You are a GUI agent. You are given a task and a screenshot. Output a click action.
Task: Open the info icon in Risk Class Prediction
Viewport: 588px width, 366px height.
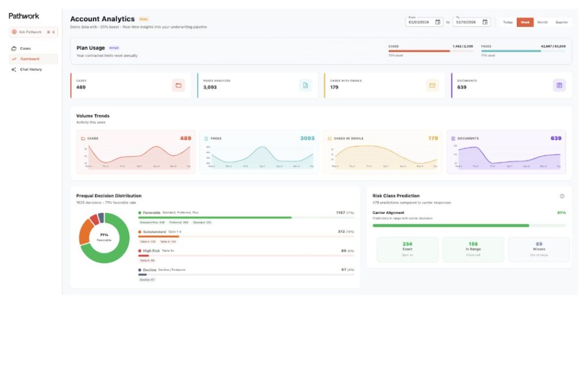pyautogui.click(x=562, y=196)
